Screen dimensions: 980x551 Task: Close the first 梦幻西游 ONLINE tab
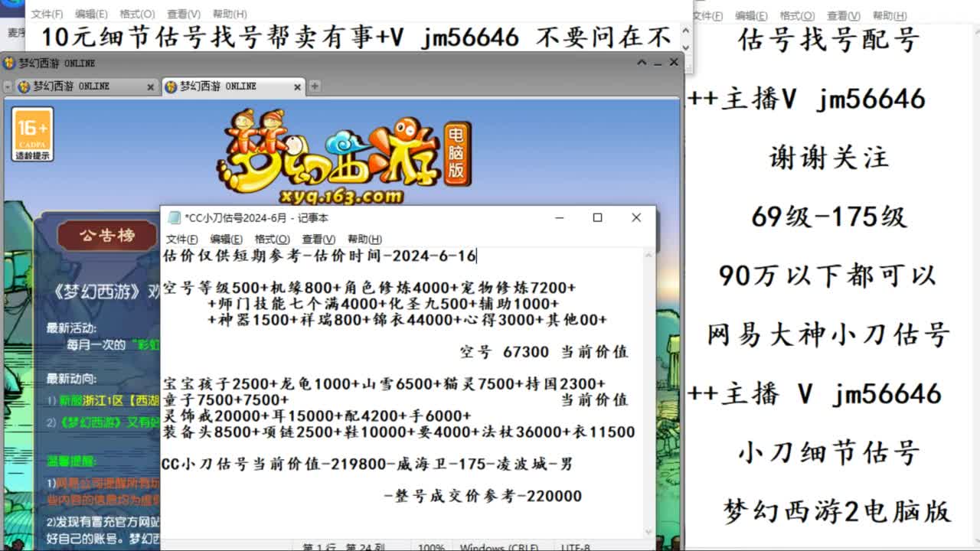tap(150, 87)
